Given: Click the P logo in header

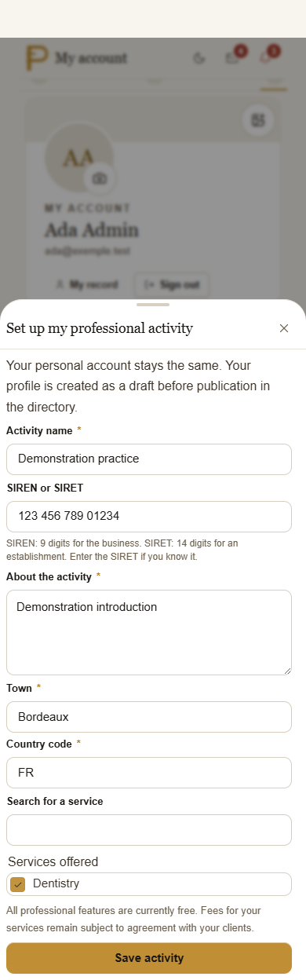Looking at the screenshot, I should tap(36, 57).
